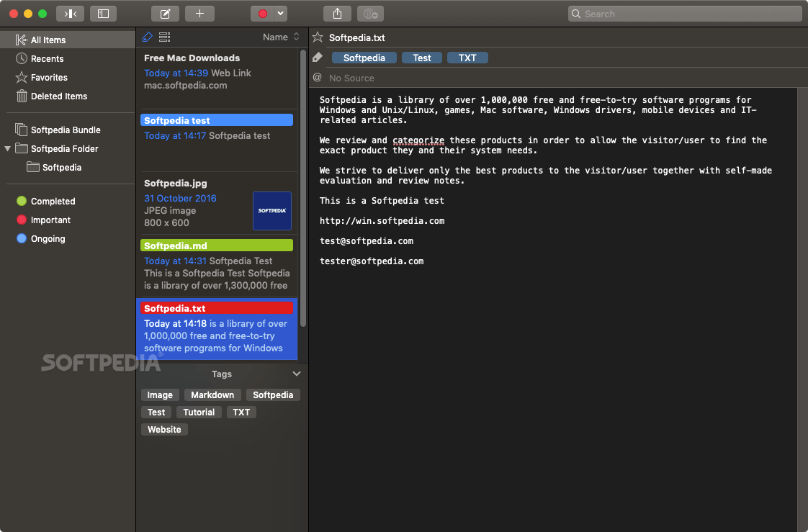This screenshot has height=532, width=808.
Task: Click the blue edit pencil icon in list header
Action: point(148,37)
